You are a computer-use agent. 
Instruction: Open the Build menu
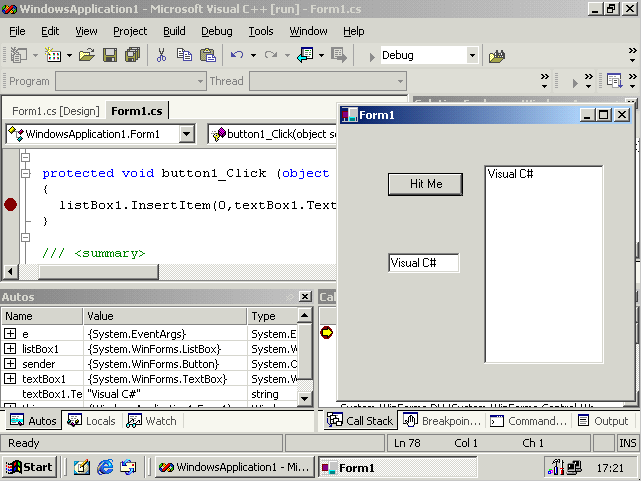(174, 31)
